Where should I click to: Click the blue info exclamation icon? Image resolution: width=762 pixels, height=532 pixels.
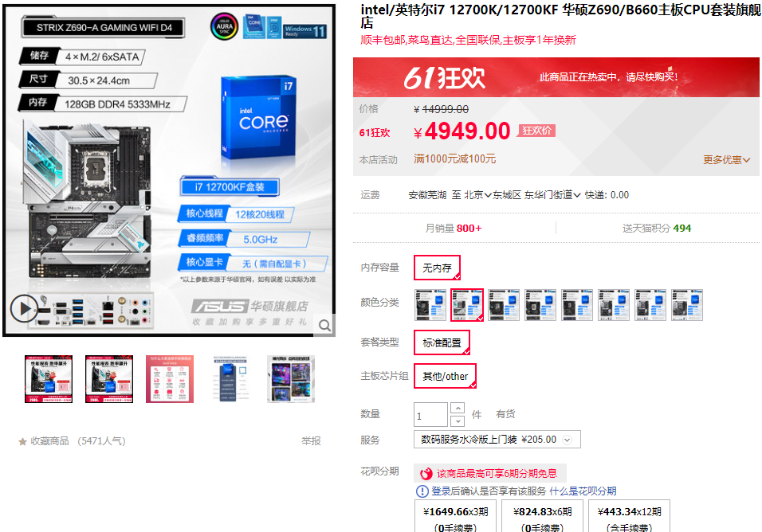422,491
